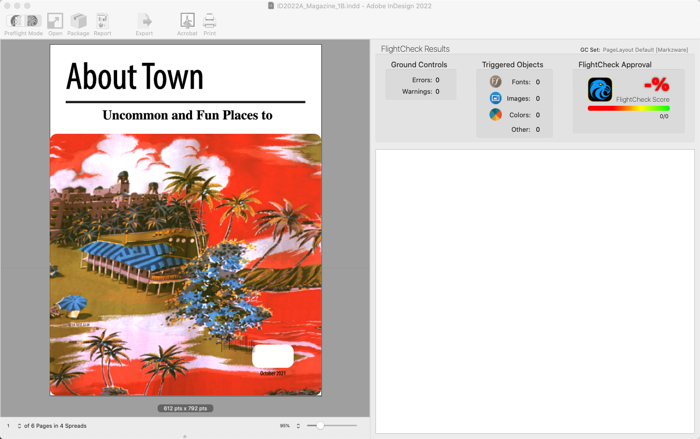
Task: Click 'of 6 Pages in 4 Spreads' text
Action: coord(55,426)
